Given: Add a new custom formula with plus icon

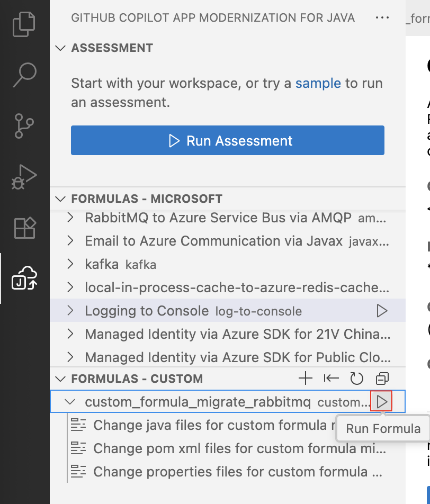Looking at the screenshot, I should pos(305,379).
